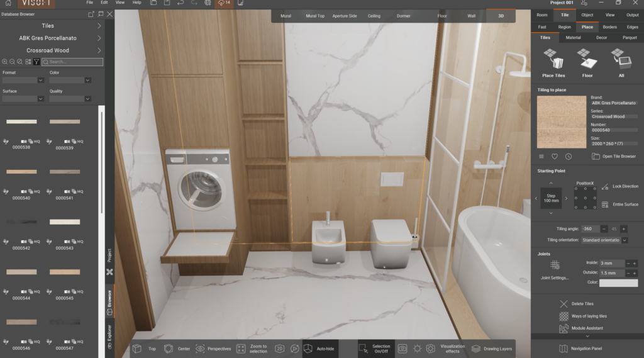This screenshot has width=644, height=358.
Task: Select tile thumbnail 0000543
Action: point(65,222)
